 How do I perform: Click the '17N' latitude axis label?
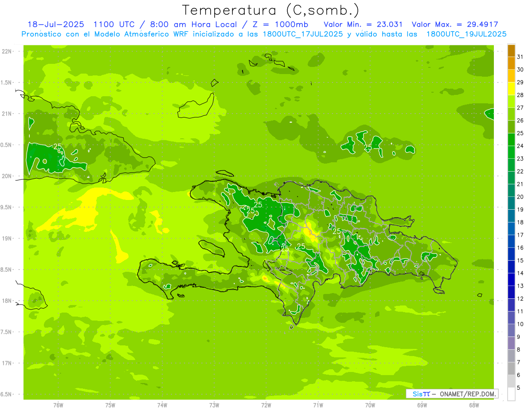pos(7,364)
